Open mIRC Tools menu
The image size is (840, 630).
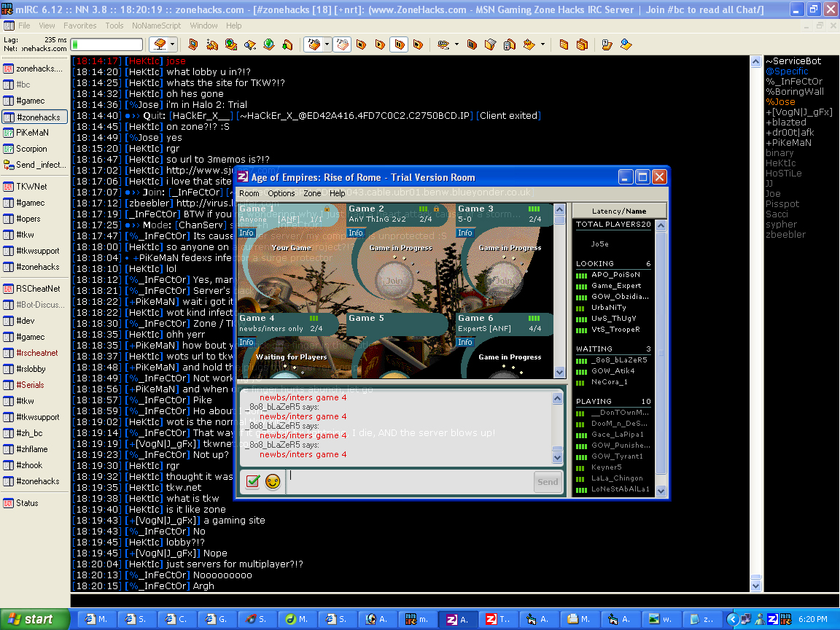pos(114,26)
